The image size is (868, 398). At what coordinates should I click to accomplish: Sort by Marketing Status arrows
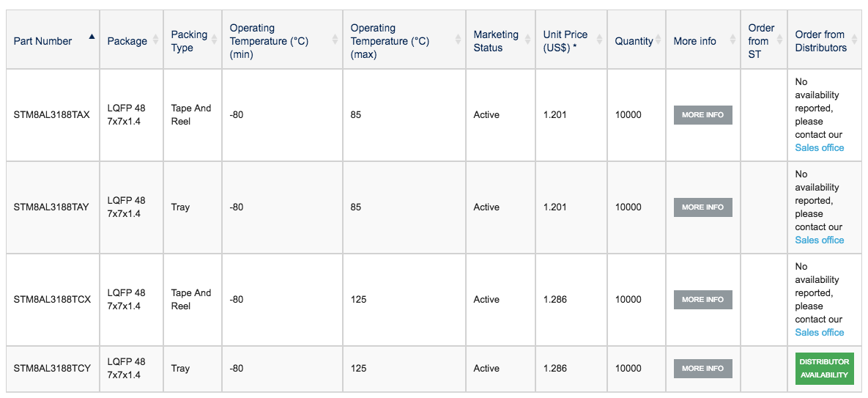[x=527, y=40]
